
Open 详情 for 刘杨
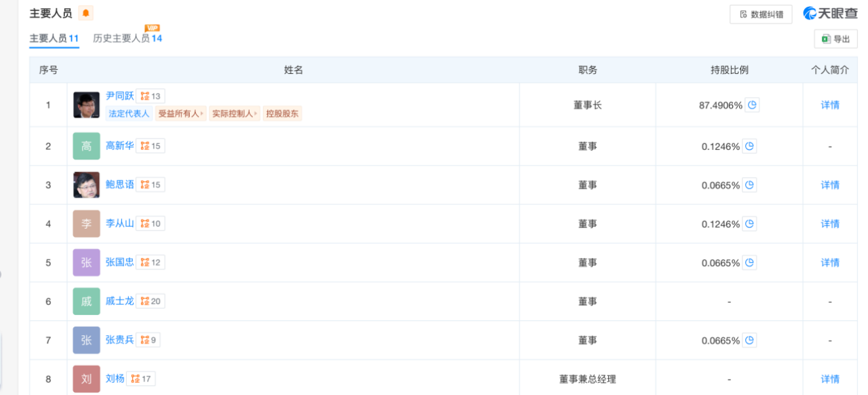point(829,379)
